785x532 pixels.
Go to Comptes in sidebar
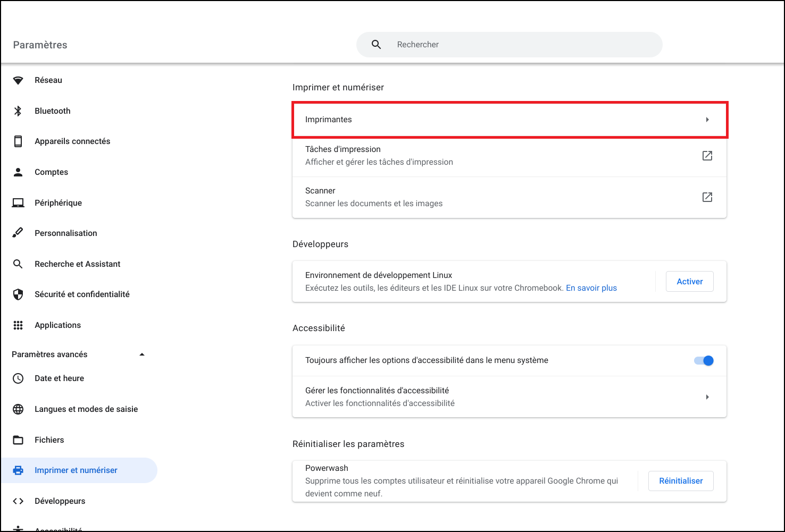pyautogui.click(x=51, y=172)
